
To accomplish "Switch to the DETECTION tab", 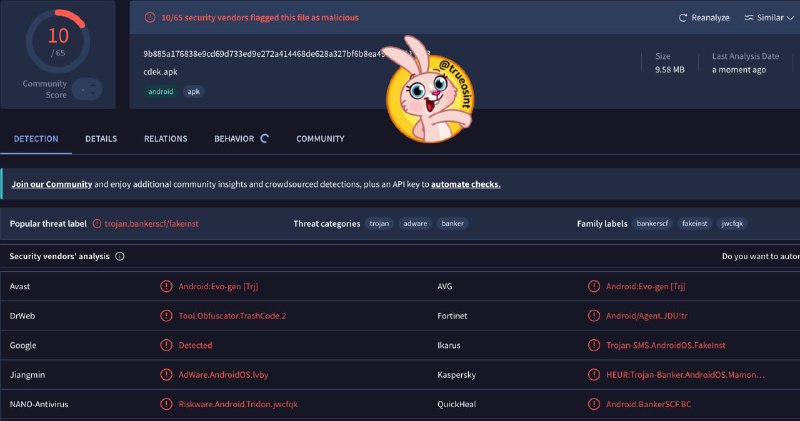I will (x=36, y=139).
